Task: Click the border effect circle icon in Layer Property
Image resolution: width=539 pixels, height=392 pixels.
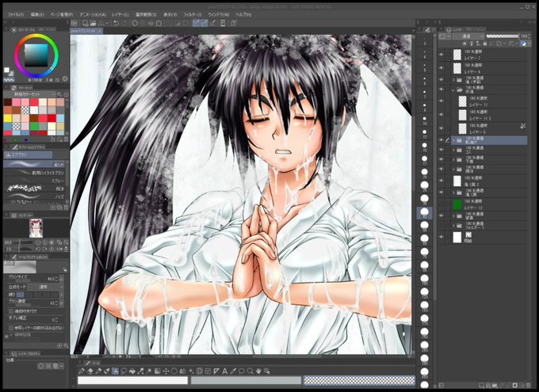Action: pos(41,366)
